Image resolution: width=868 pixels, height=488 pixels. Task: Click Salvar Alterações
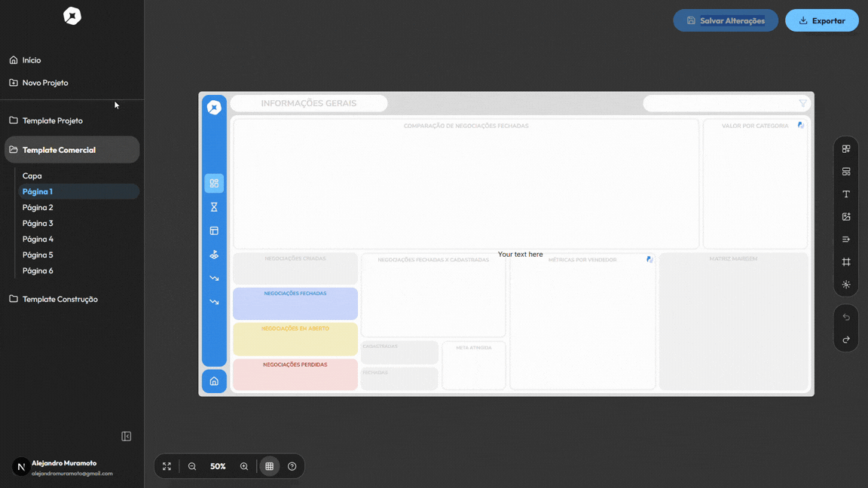725,20
